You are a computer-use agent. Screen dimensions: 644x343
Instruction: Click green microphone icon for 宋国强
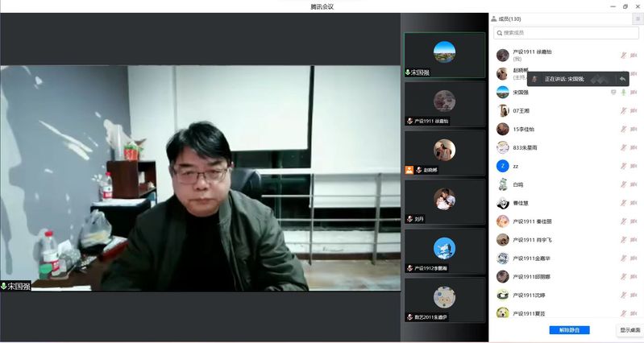point(623,93)
